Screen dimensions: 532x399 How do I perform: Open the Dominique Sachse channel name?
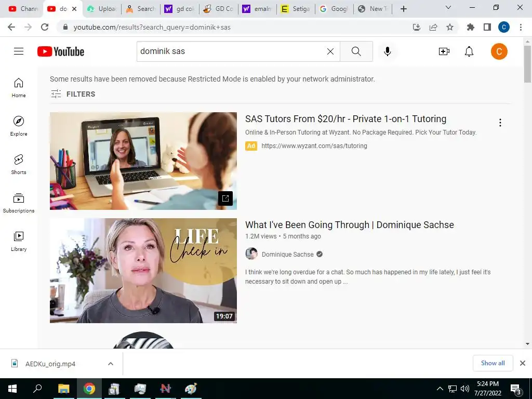287,255
